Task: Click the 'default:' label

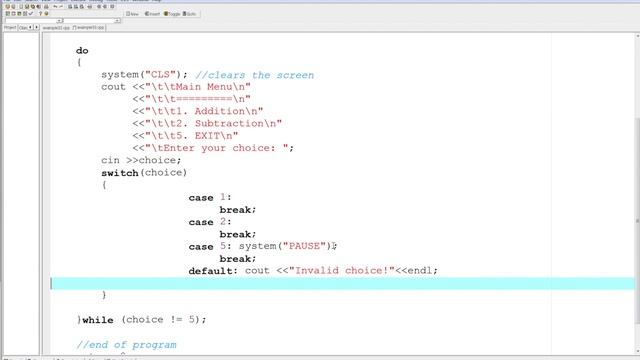Action: coord(213,271)
